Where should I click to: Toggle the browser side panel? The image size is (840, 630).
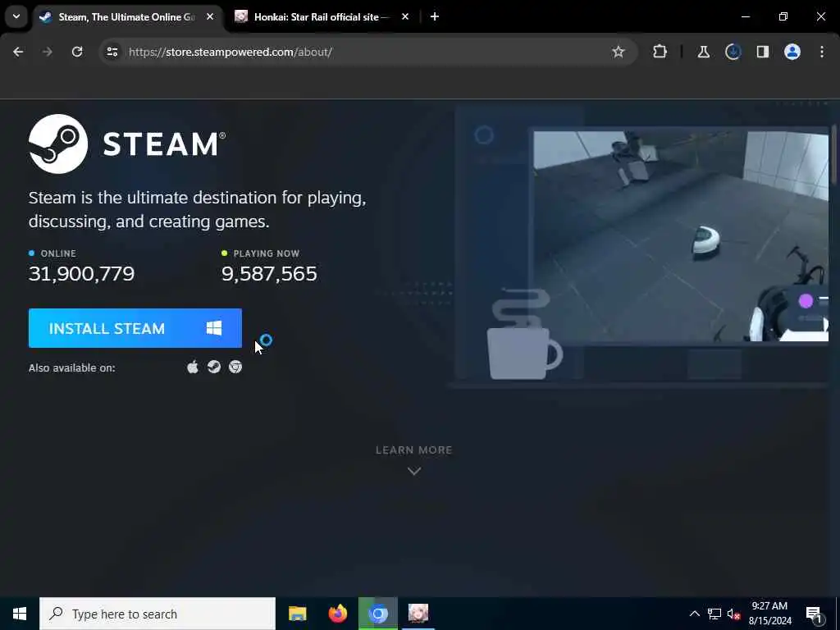pos(762,52)
